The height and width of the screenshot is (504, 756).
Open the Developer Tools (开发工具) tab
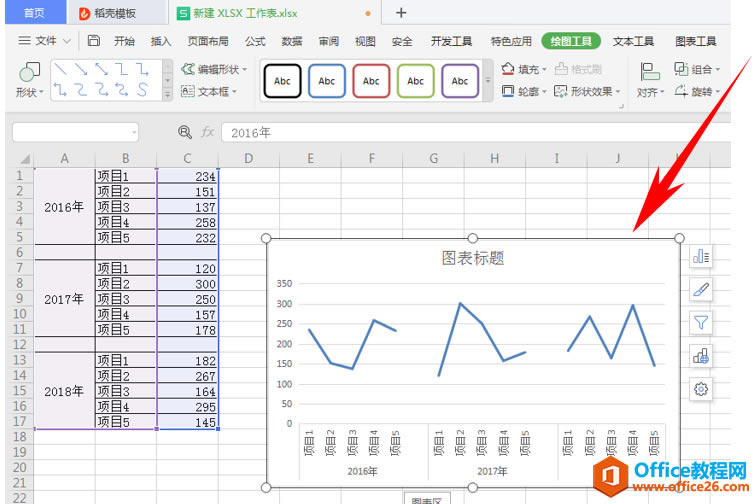[x=451, y=41]
